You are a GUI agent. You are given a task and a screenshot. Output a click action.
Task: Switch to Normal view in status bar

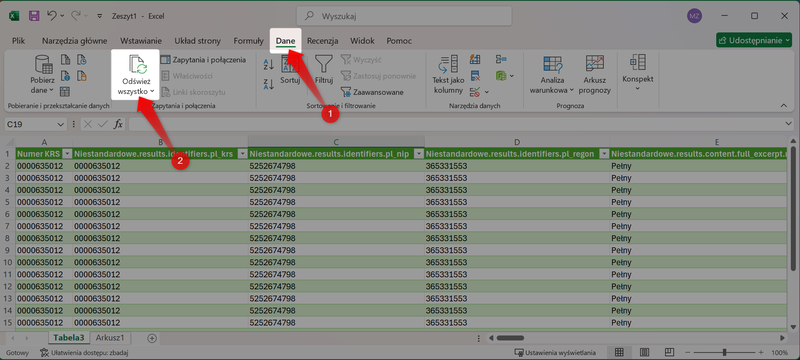point(619,352)
